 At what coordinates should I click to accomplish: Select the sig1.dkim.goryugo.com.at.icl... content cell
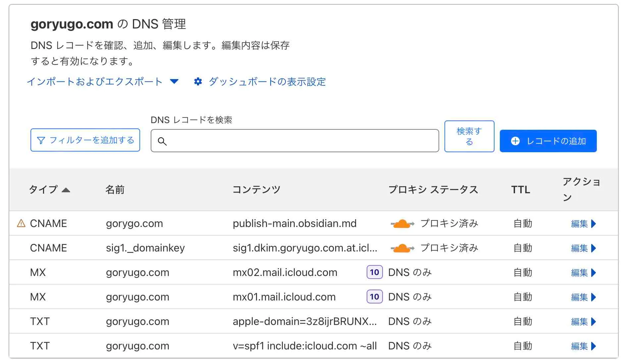coord(305,248)
